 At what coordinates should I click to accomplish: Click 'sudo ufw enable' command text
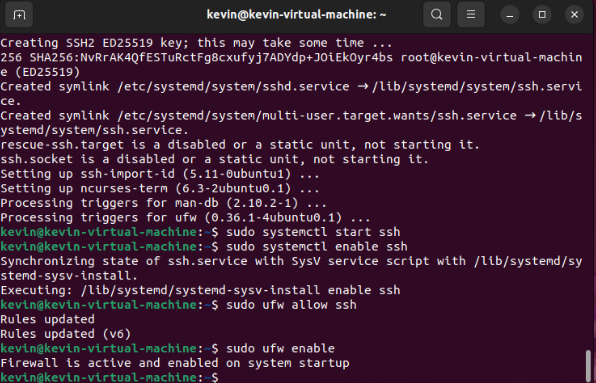click(x=281, y=348)
